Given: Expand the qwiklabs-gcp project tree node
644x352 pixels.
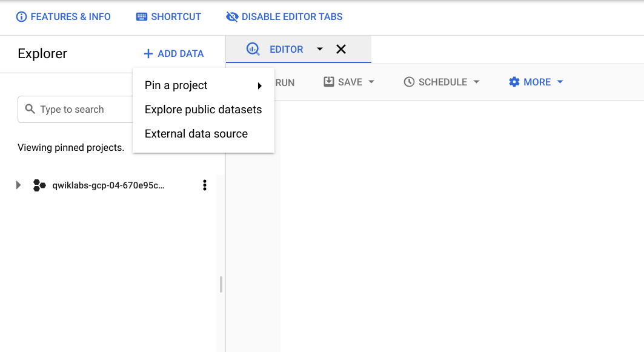Looking at the screenshot, I should point(18,185).
